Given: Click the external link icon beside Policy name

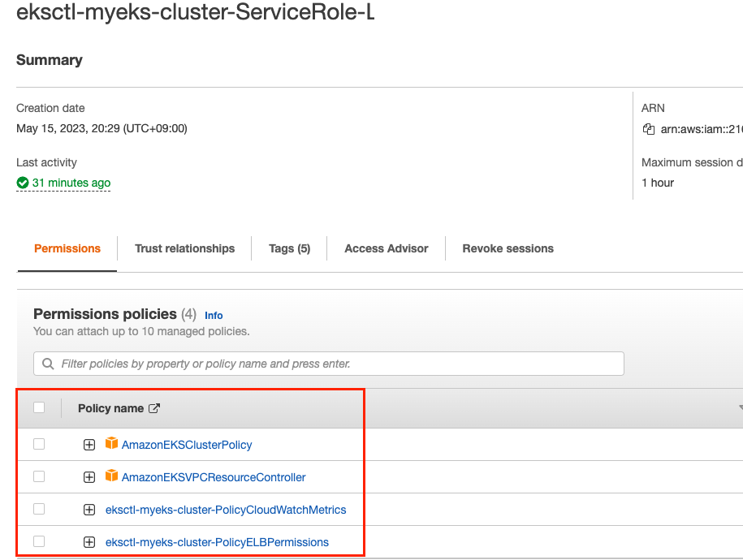Looking at the screenshot, I should coord(154,408).
